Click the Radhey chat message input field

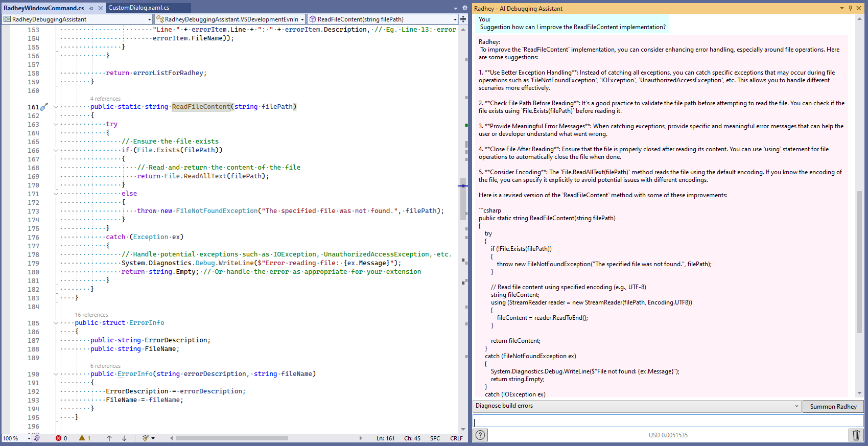point(668,421)
